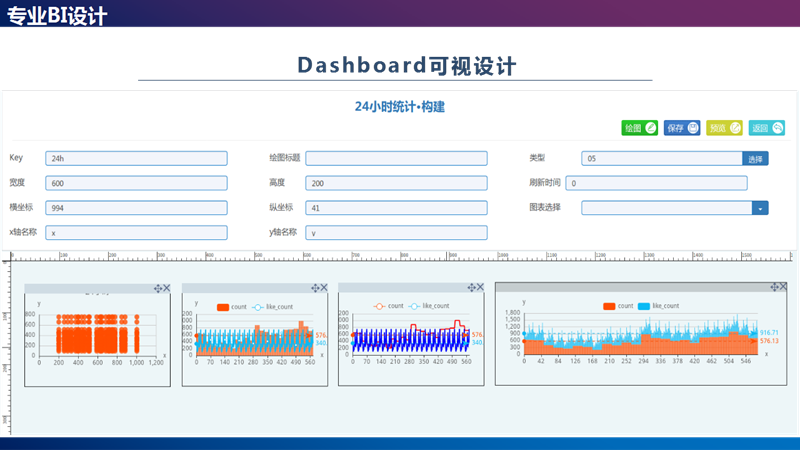Click the green 绘图 button
This screenshot has width=800, height=450.
click(639, 128)
